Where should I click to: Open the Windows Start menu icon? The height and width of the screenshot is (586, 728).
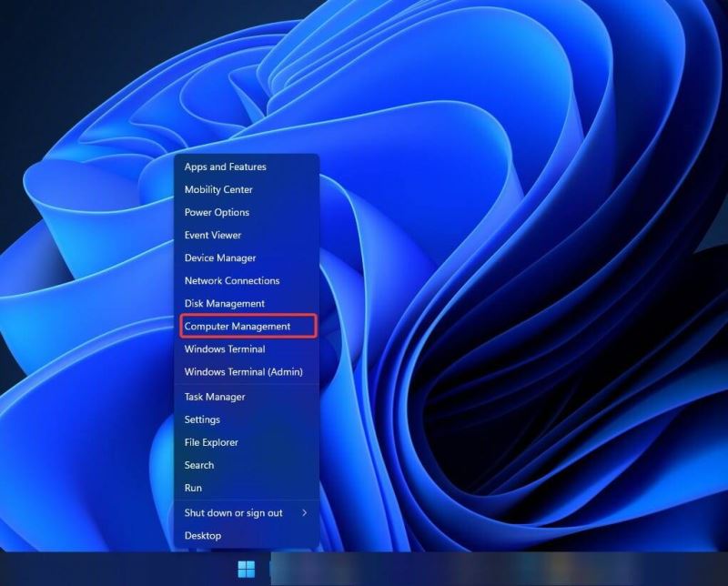point(244,569)
